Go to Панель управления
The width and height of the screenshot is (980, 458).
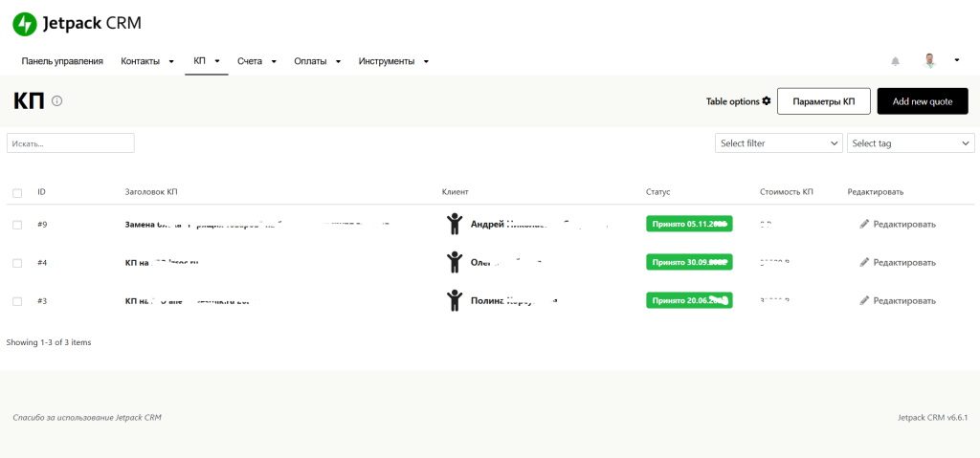pyautogui.click(x=62, y=61)
